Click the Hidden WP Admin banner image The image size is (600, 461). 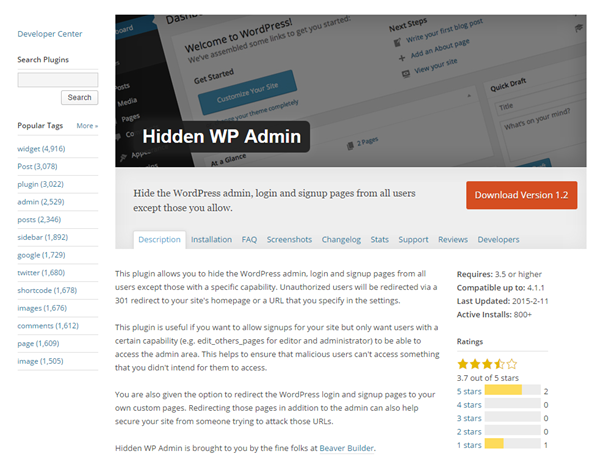pos(351,91)
